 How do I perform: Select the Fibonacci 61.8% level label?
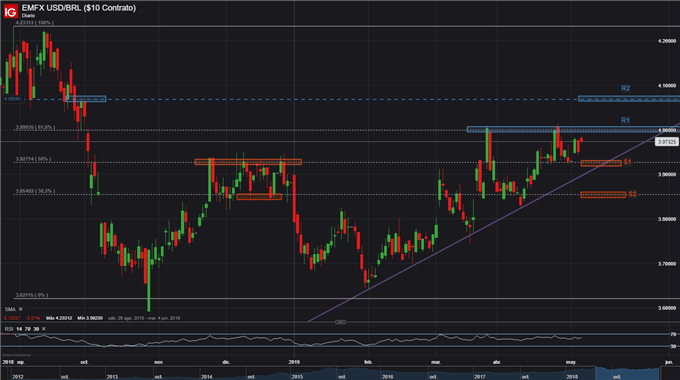35,127
